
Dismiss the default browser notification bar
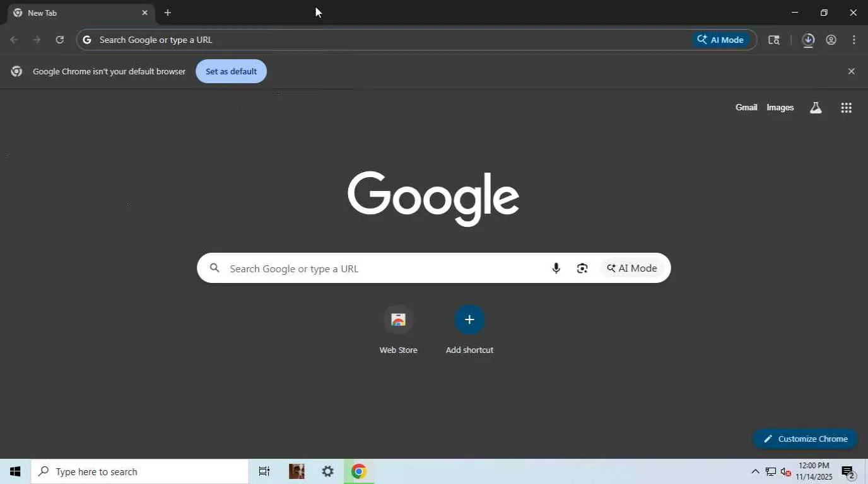[851, 71]
